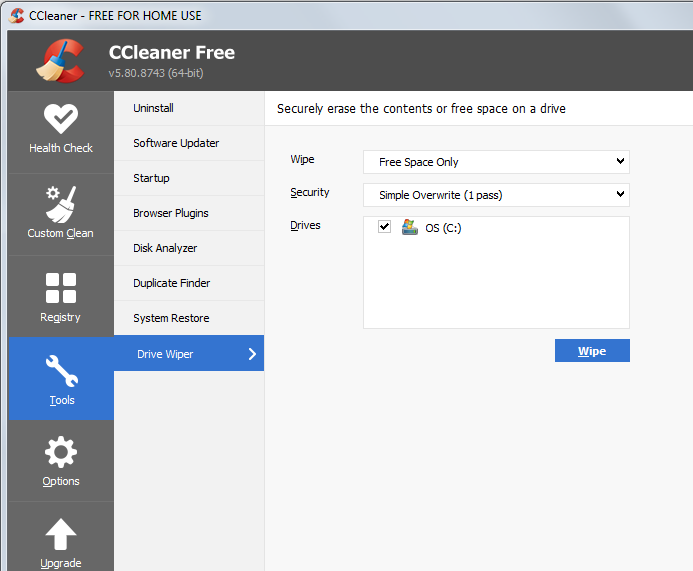Select the Tools wrench icon

pos(61,371)
